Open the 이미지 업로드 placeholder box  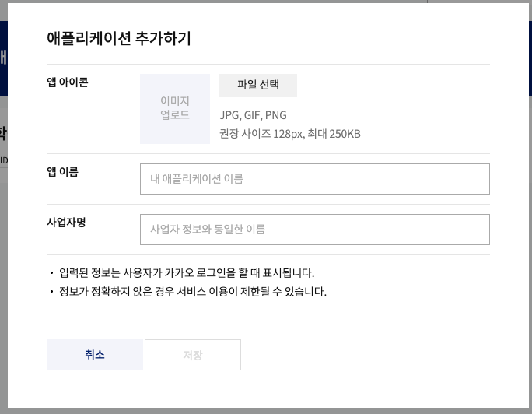tap(175, 109)
